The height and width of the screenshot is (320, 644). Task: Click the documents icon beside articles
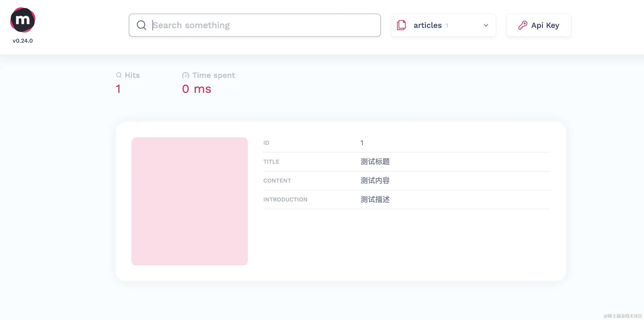tap(401, 25)
